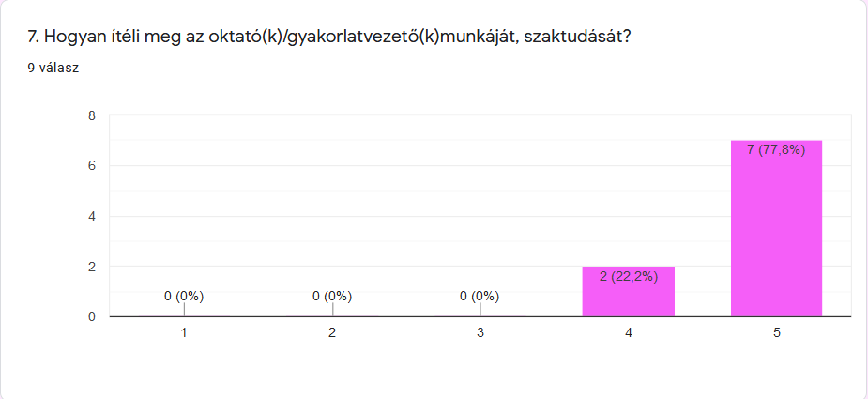Click the y-axis value 2
The image size is (868, 399).
pyautogui.click(x=92, y=267)
